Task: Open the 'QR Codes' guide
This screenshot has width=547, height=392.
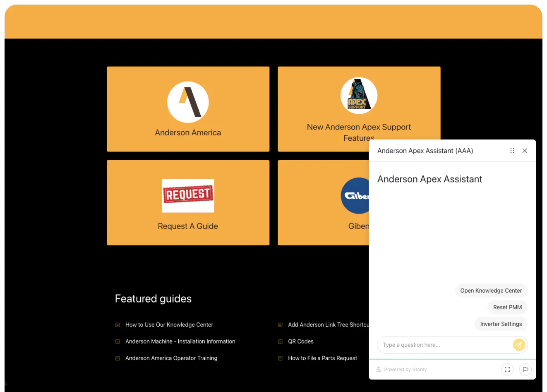Action: (301, 341)
